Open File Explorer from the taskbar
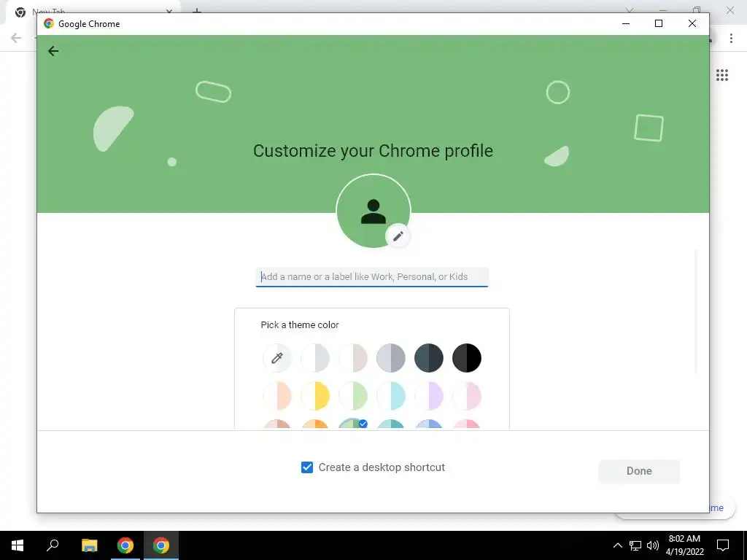Screen dimensions: 747x560 click(x=89, y=545)
